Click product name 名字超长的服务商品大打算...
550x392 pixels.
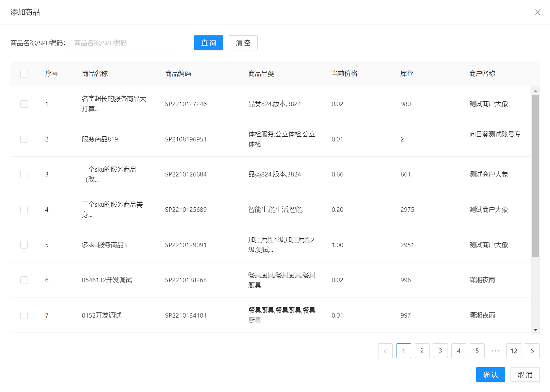(114, 104)
